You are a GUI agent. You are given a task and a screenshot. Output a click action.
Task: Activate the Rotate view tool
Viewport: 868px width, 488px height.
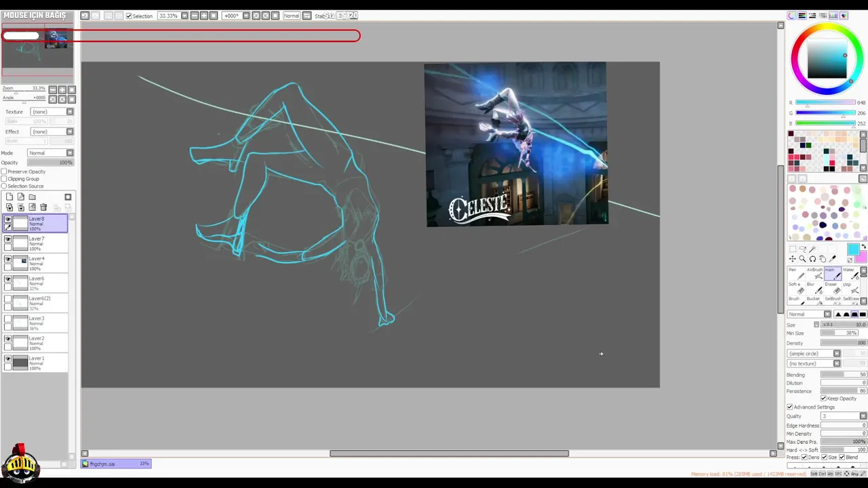click(812, 259)
